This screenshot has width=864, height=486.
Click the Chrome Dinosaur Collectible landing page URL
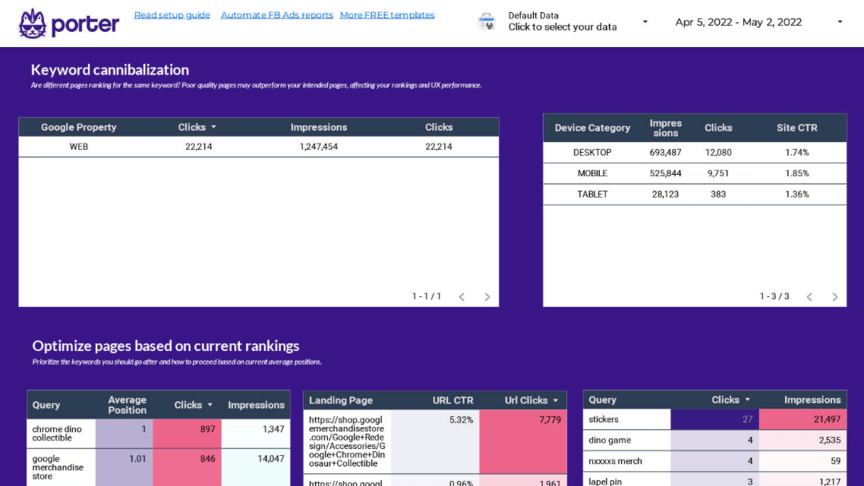[347, 442]
